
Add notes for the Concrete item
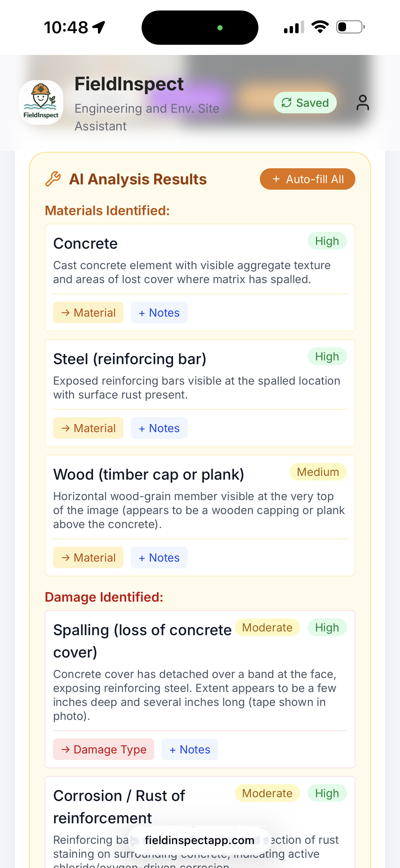click(159, 313)
